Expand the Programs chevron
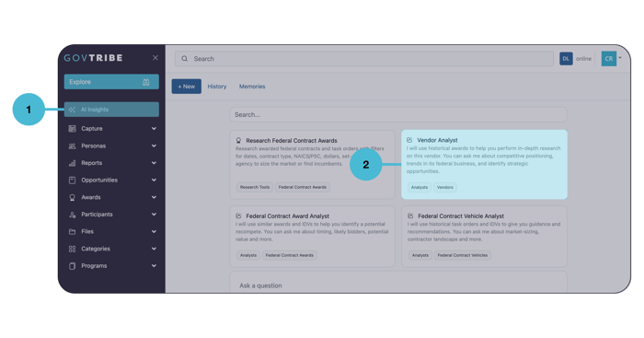This screenshot has width=644, height=338. [x=154, y=265]
